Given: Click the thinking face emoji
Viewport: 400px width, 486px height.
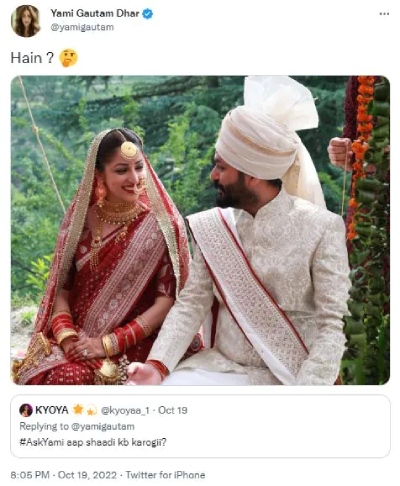Looking at the screenshot, I should (x=68, y=58).
